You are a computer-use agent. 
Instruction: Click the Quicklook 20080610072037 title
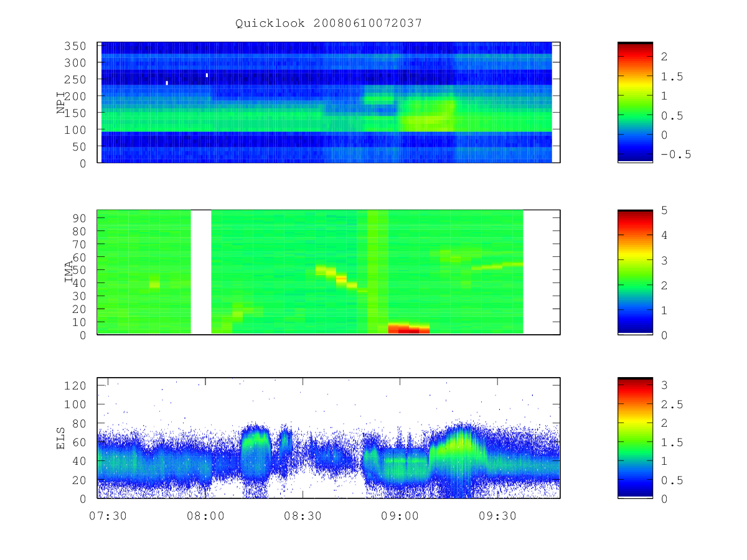[329, 23]
